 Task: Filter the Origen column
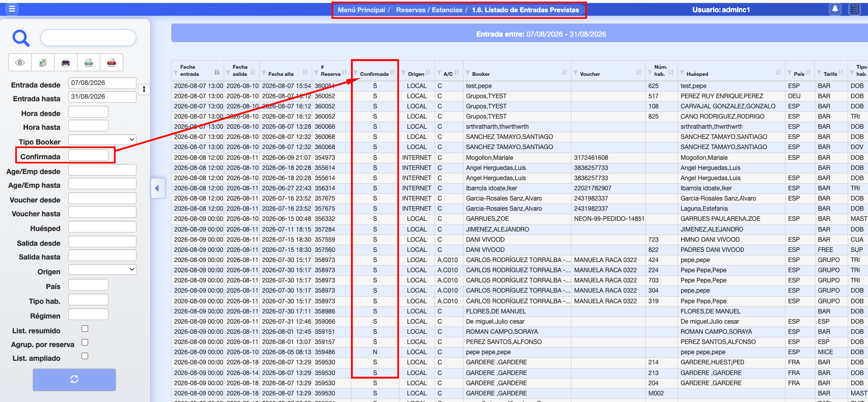pos(404,73)
